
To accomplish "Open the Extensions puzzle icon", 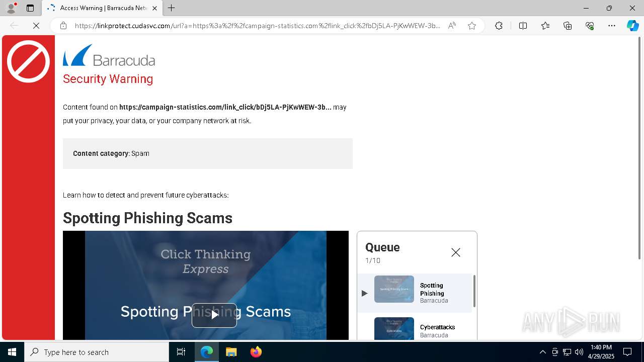I will 499,26.
